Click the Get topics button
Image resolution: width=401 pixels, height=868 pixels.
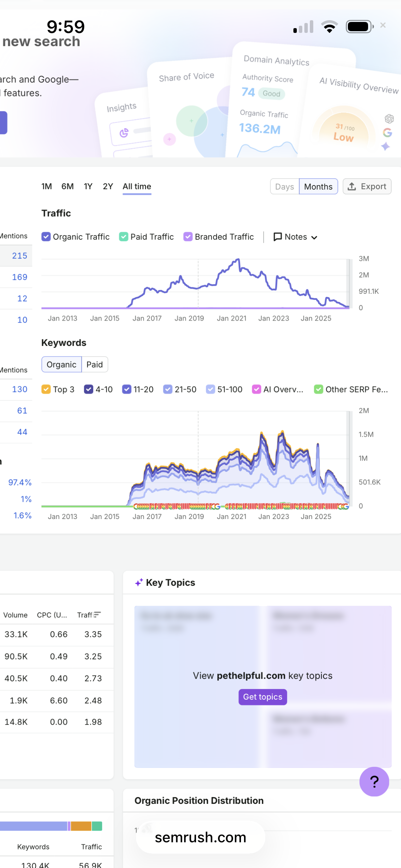click(x=263, y=697)
